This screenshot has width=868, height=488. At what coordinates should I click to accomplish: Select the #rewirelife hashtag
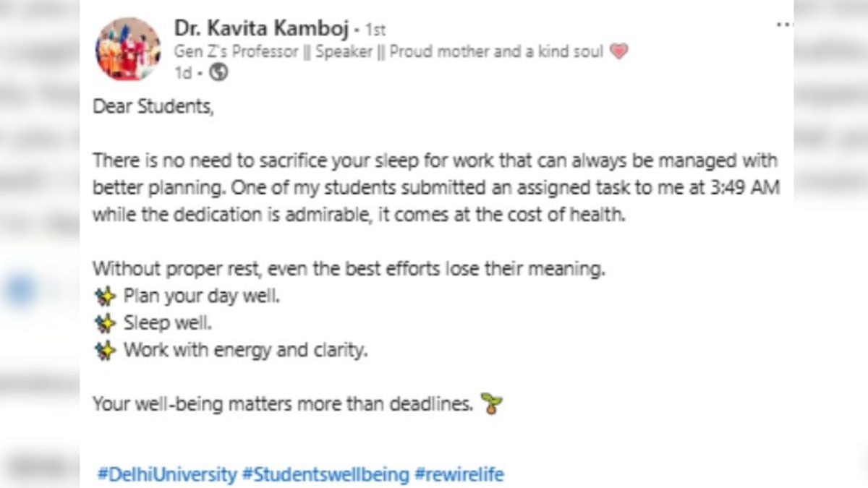pyautogui.click(x=459, y=475)
